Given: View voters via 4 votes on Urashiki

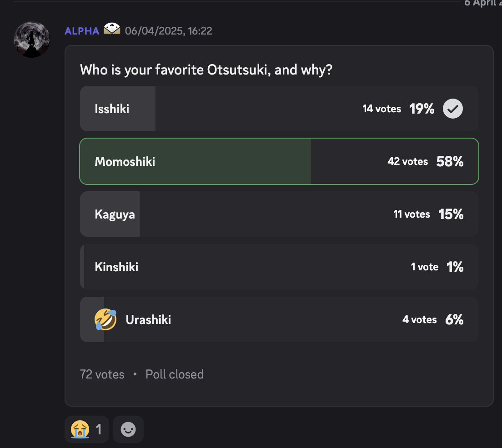Looking at the screenshot, I should point(419,319).
